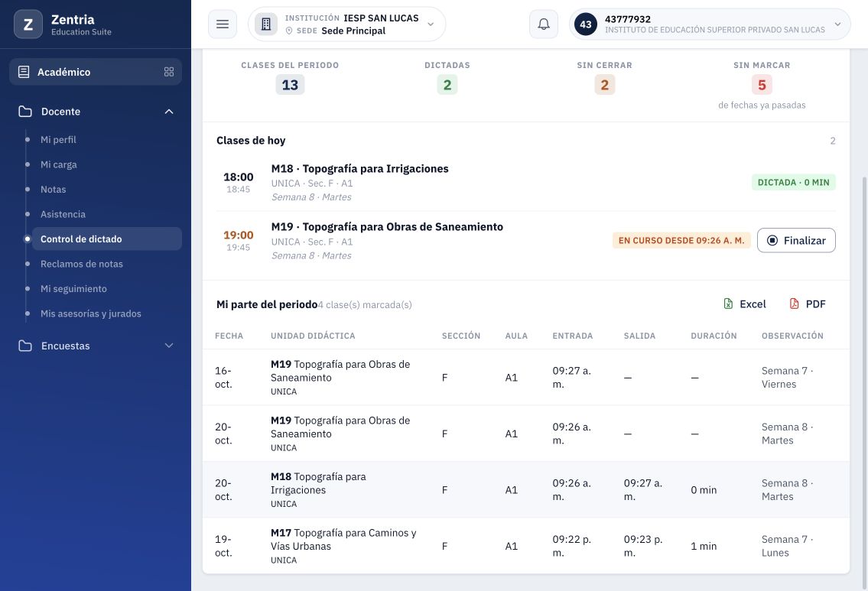Go to Mi carga
The image size is (868, 591).
click(x=59, y=164)
